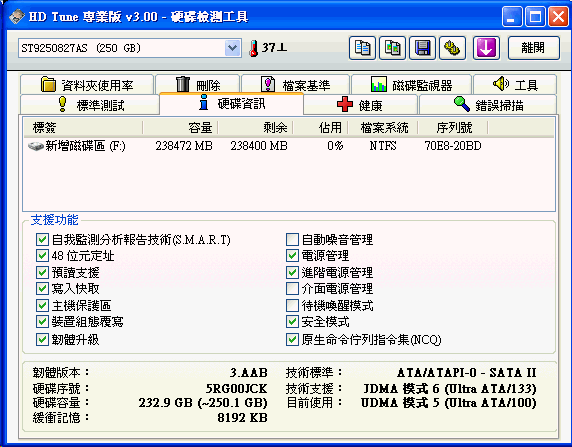Toggle the 裝置組態覆寫 checkbox
572x447 pixels.
click(x=42, y=322)
